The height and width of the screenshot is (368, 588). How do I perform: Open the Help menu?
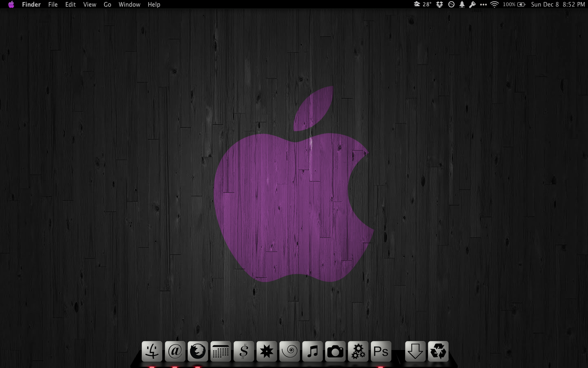pos(154,4)
